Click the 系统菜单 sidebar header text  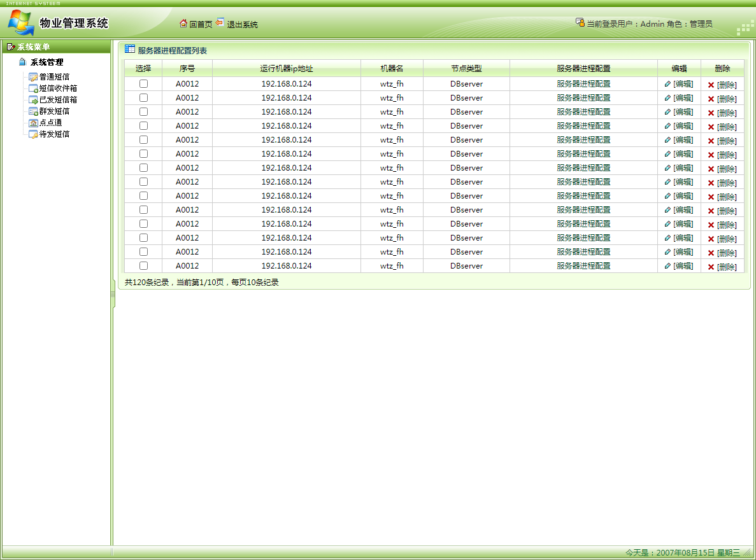[x=33, y=46]
